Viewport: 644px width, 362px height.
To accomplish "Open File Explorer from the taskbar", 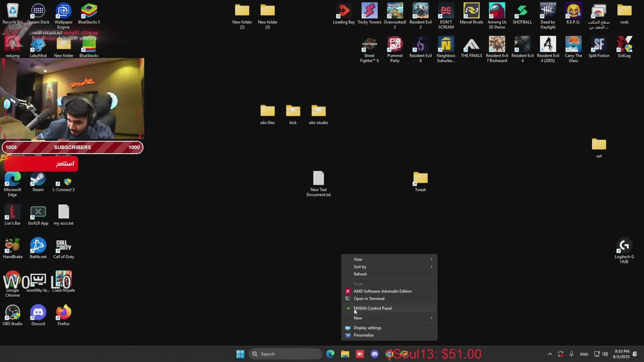I will (345, 354).
